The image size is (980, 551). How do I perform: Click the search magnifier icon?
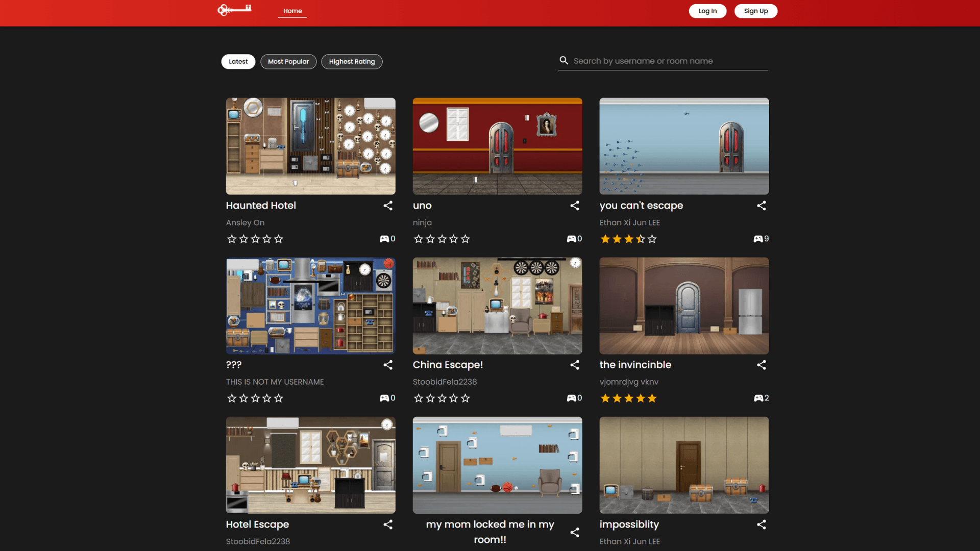click(x=563, y=61)
